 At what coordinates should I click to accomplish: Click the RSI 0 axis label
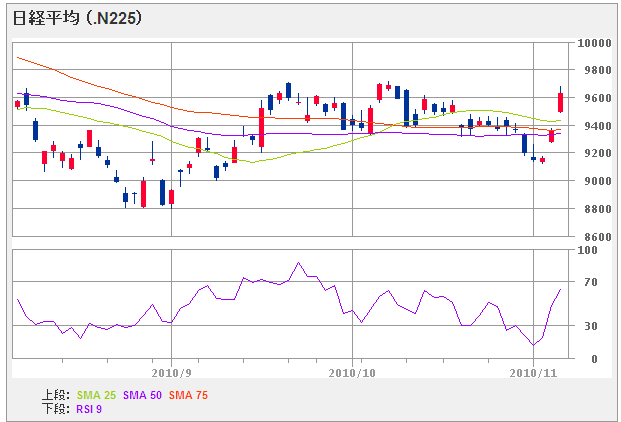click(x=594, y=359)
